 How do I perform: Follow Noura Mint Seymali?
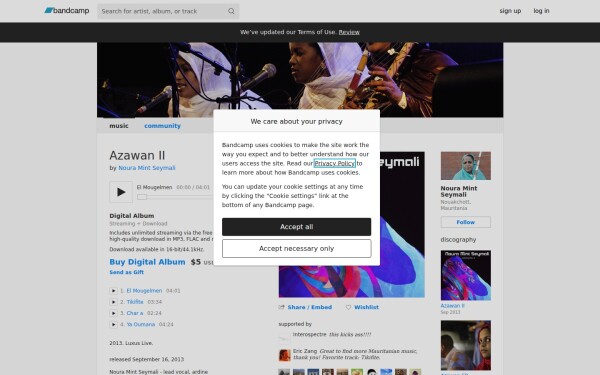coord(466,222)
